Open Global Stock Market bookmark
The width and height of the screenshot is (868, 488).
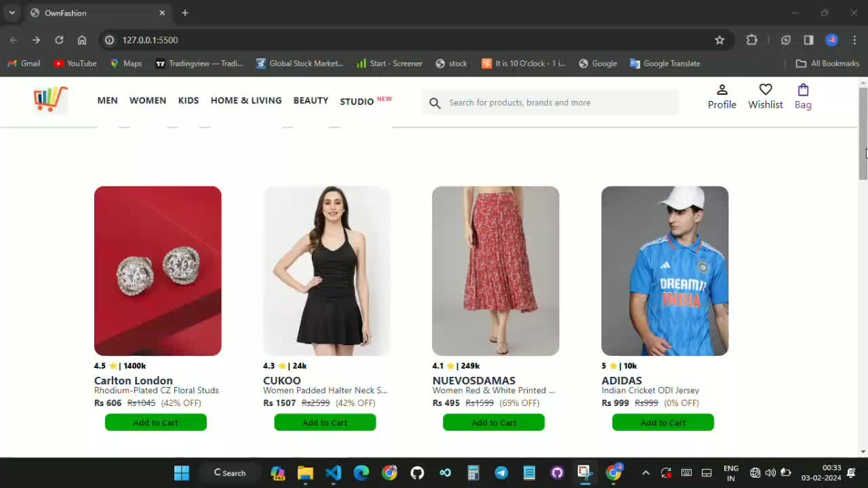[x=300, y=64]
